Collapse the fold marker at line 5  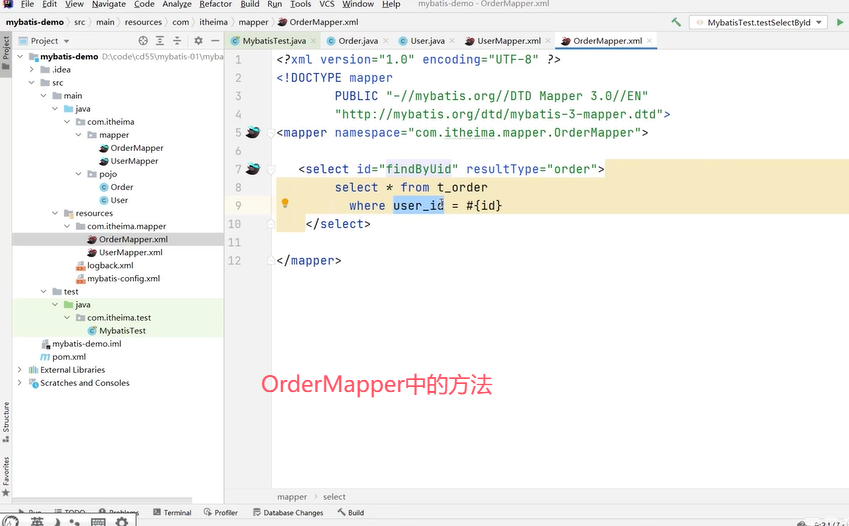tap(271, 133)
